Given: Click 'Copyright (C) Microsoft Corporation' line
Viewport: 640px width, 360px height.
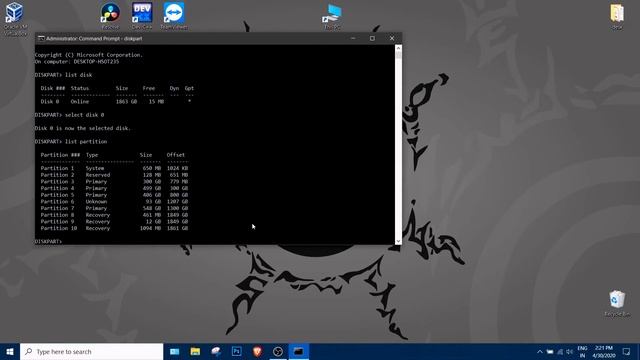Looking at the screenshot, I should tap(89, 55).
